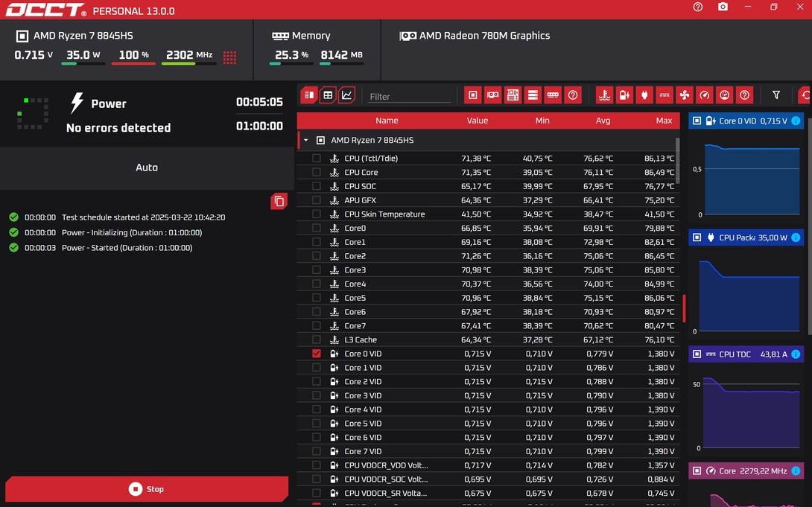Uncheck the Core 0 VID checkbox
This screenshot has height=507, width=812.
pos(317,354)
